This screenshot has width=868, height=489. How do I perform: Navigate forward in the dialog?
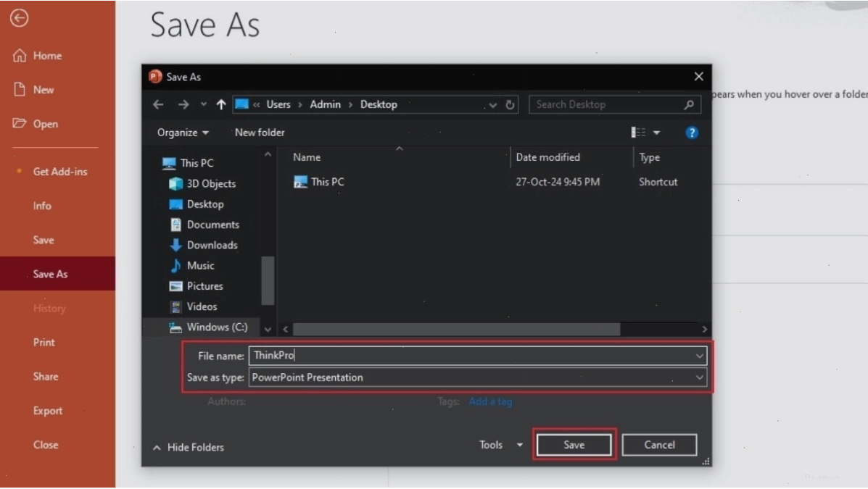183,104
